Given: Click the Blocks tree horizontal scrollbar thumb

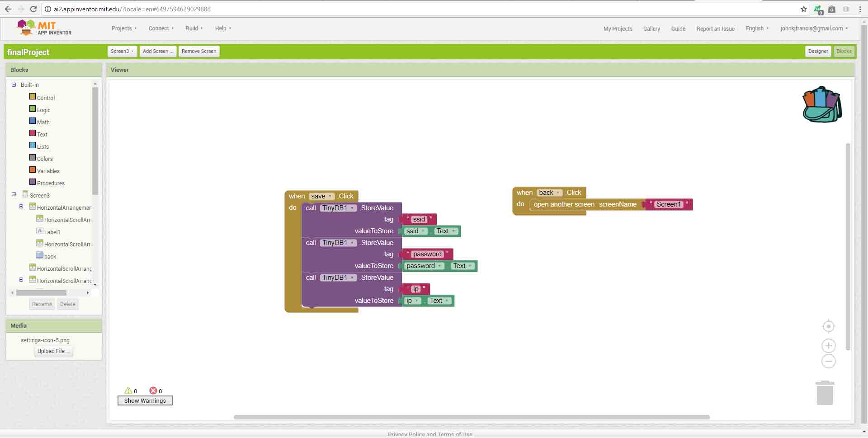Looking at the screenshot, I should click(x=41, y=293).
